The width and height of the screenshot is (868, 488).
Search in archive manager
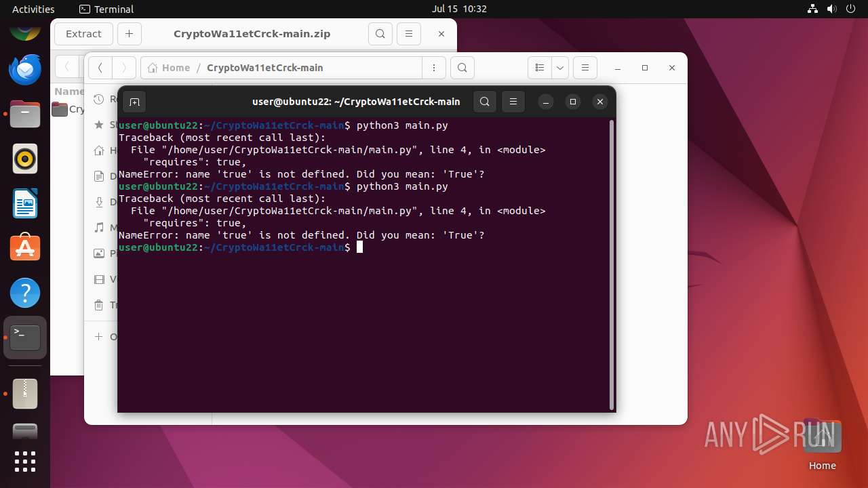380,34
